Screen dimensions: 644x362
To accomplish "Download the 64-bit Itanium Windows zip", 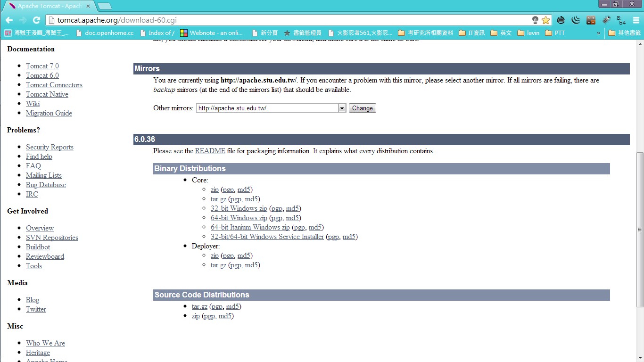I will coord(250,227).
